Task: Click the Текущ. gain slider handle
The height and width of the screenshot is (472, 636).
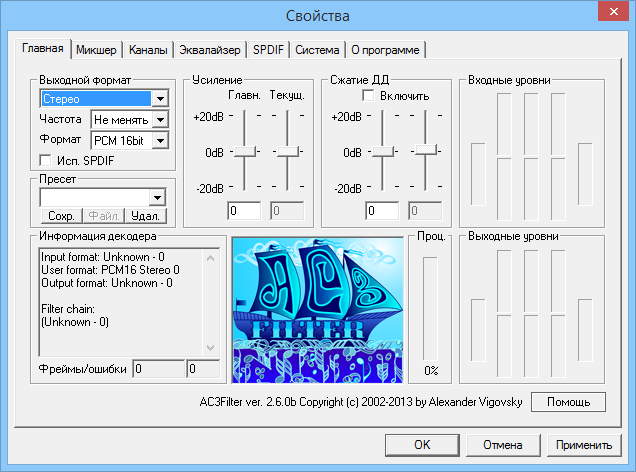Action: [288, 152]
